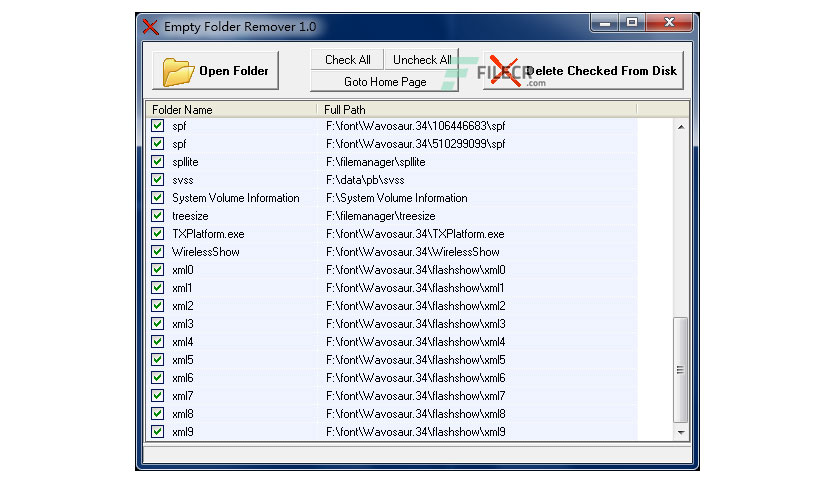Maximize the Empty Folder Remover window
Viewport: 836px width, 484px height.
tap(632, 22)
